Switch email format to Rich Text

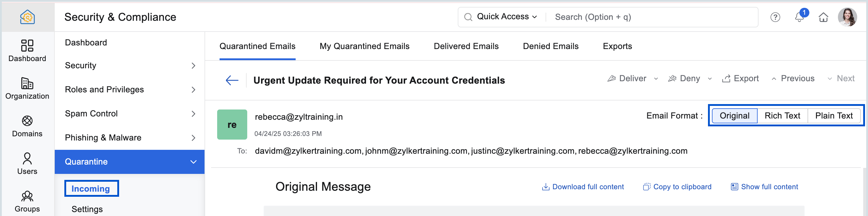(x=782, y=116)
